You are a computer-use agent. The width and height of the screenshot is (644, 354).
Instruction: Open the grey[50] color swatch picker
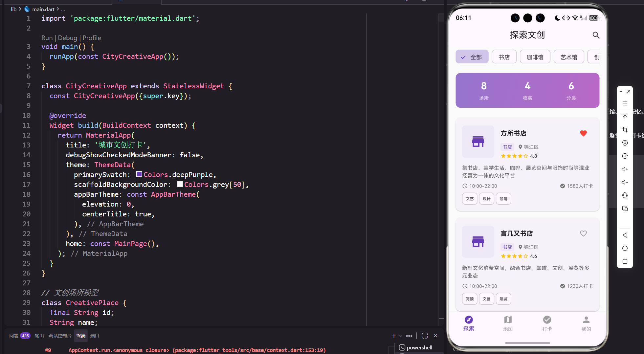coord(180,184)
